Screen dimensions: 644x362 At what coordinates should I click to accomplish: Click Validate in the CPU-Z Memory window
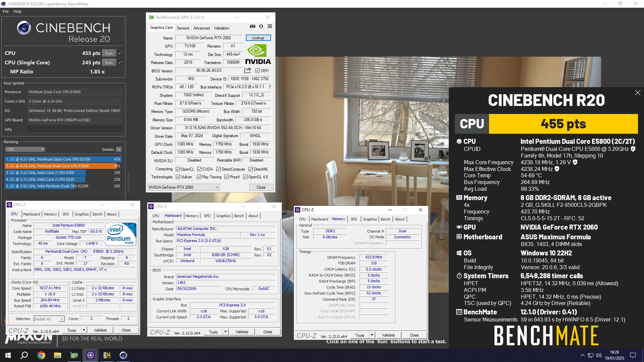tap(388, 335)
